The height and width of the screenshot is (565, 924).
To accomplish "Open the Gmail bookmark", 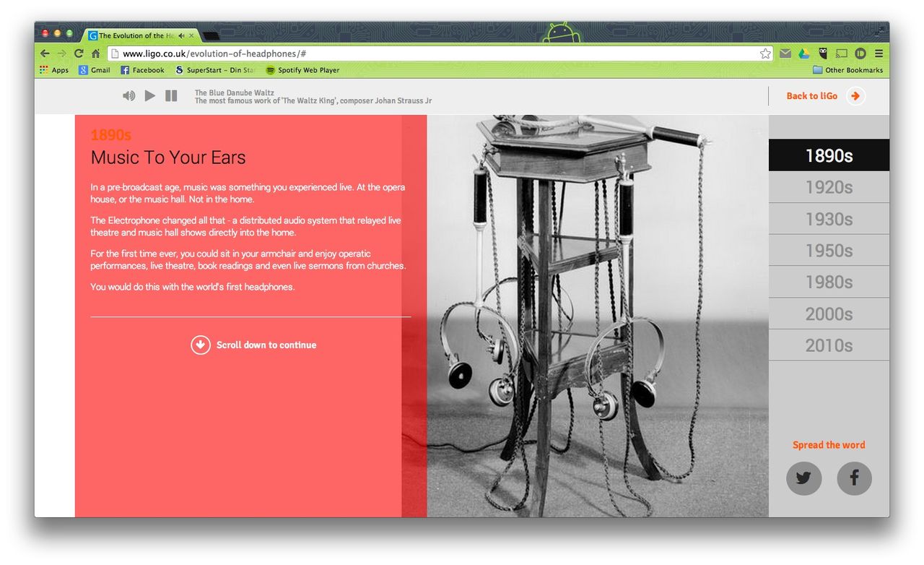I will pyautogui.click(x=95, y=70).
